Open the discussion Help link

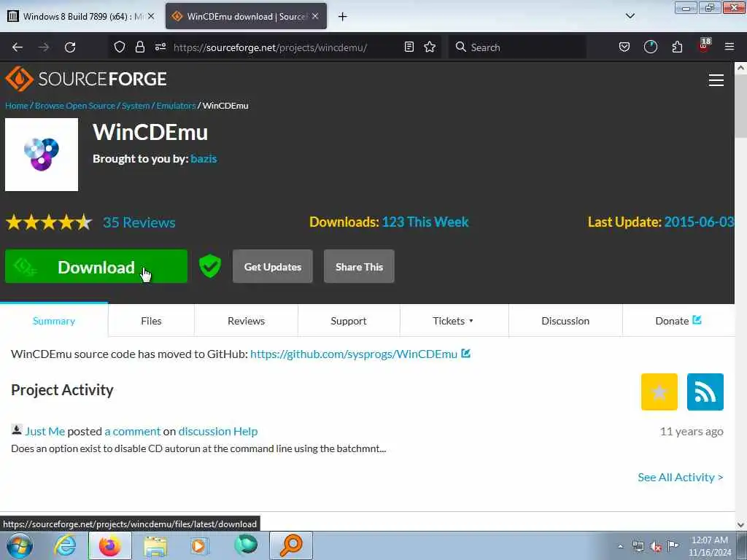pyautogui.click(x=217, y=431)
